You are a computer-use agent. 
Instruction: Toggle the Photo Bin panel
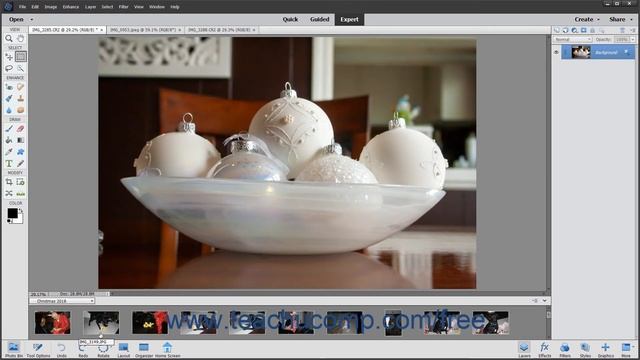point(13,350)
